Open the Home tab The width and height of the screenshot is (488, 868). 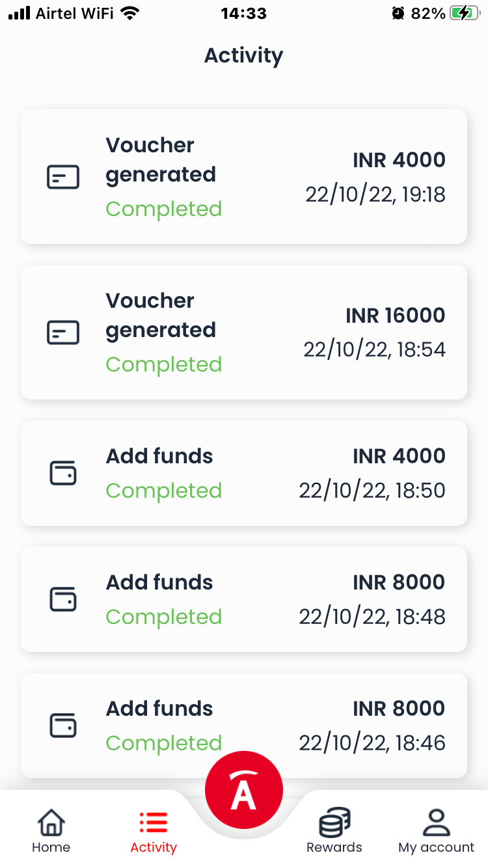pyautogui.click(x=51, y=831)
